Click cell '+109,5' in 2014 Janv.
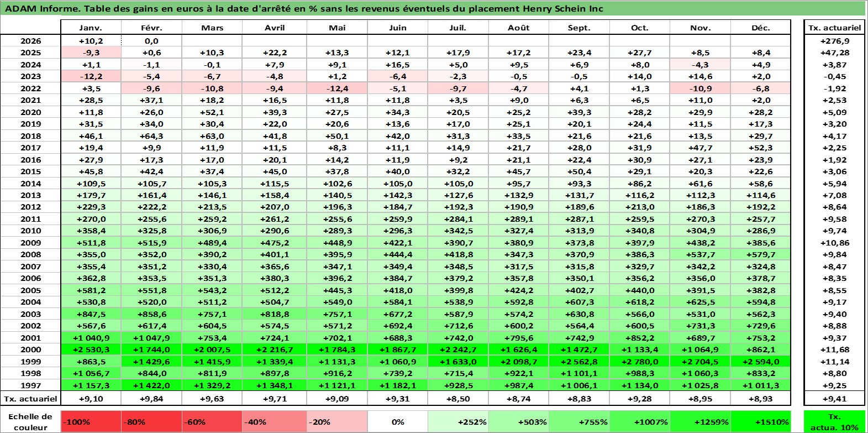The width and height of the screenshot is (868, 433). [x=91, y=184]
